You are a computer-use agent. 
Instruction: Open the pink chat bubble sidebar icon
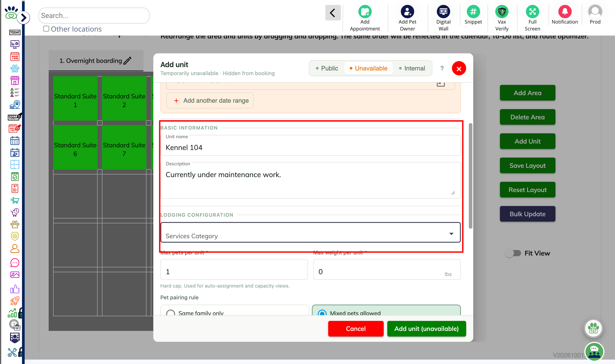[x=15, y=263]
